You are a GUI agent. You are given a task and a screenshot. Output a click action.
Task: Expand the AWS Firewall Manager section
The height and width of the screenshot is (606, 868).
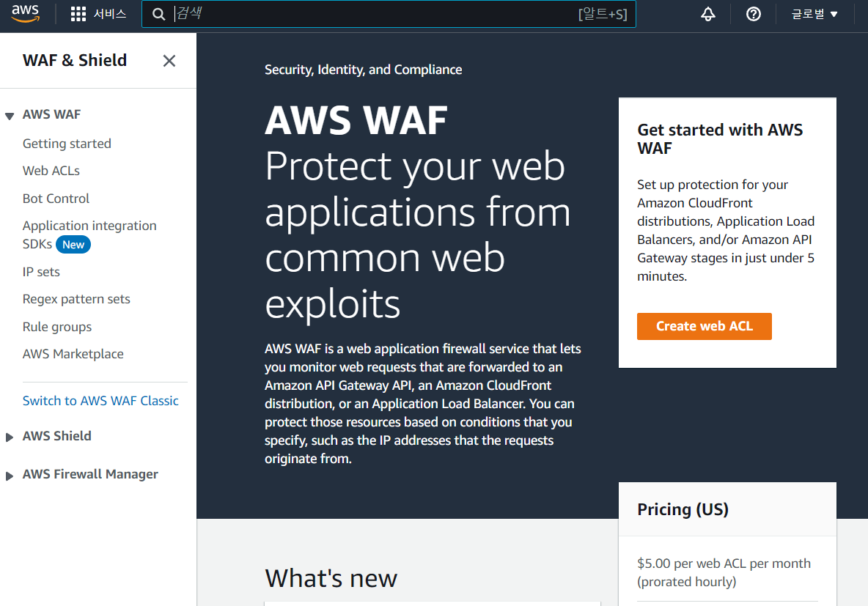point(10,476)
